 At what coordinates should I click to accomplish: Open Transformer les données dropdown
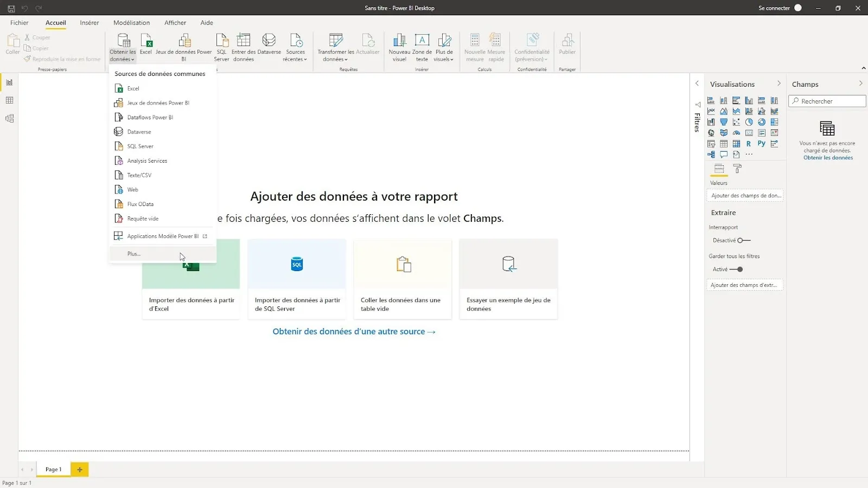[x=336, y=48]
